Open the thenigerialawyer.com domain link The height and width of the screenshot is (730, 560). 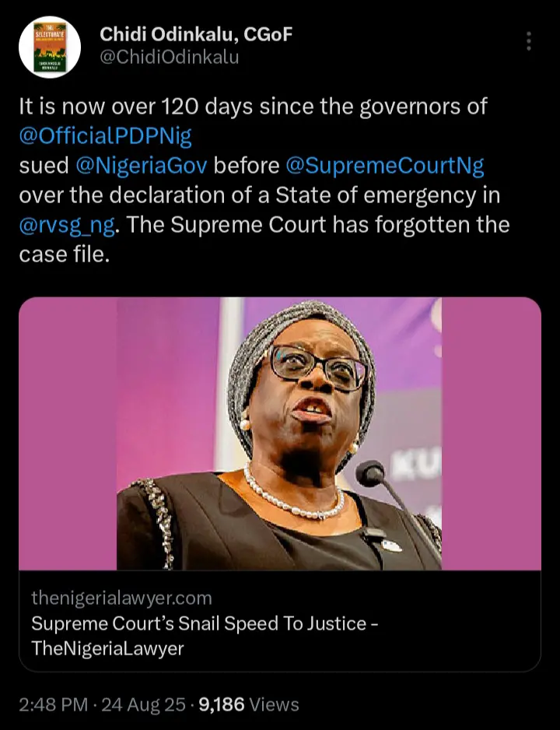(x=121, y=598)
